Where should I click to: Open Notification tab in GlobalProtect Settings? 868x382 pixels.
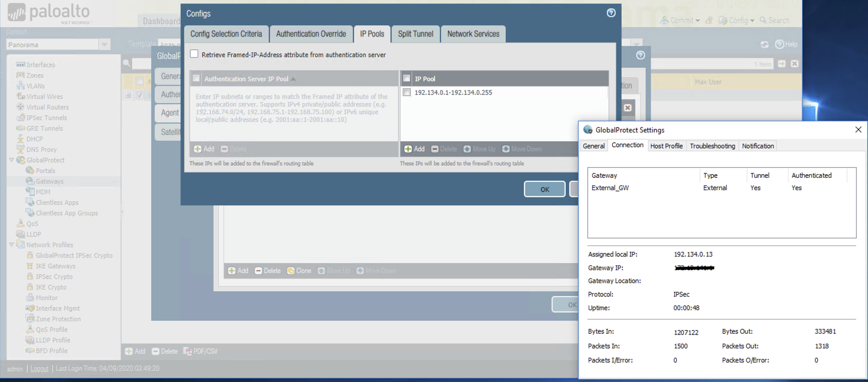pyautogui.click(x=758, y=146)
